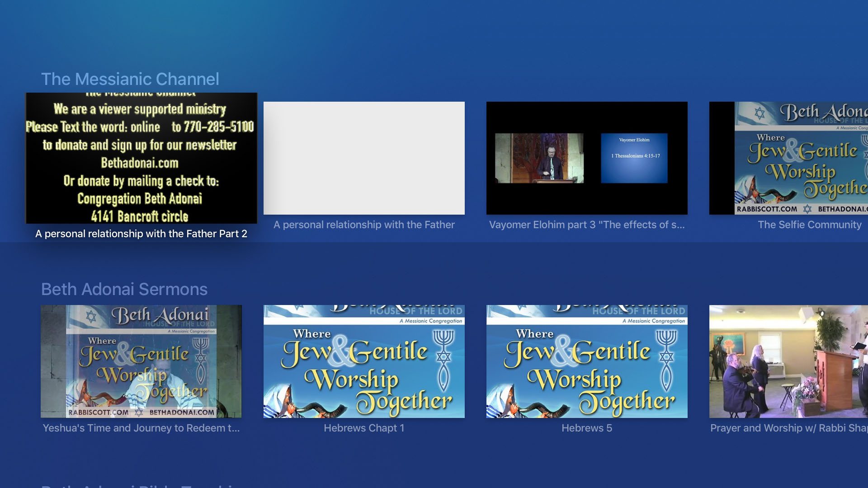The width and height of the screenshot is (868, 488).
Task: Select the blank white video thumbnail
Action: pyautogui.click(x=364, y=158)
